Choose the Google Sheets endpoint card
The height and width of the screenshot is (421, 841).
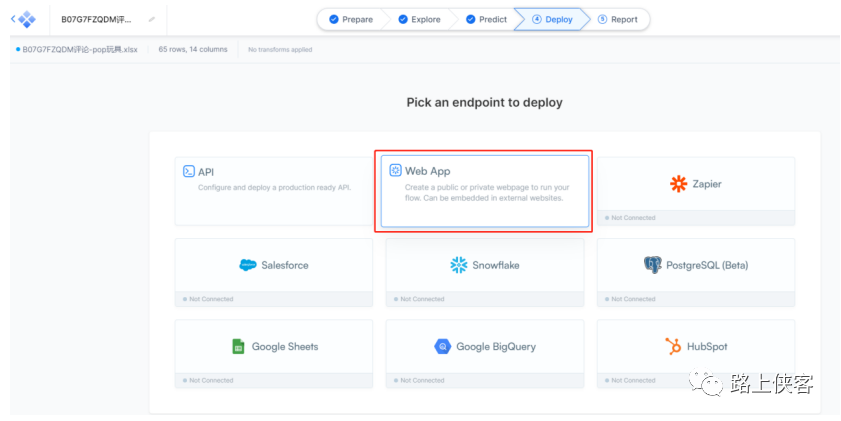274,354
